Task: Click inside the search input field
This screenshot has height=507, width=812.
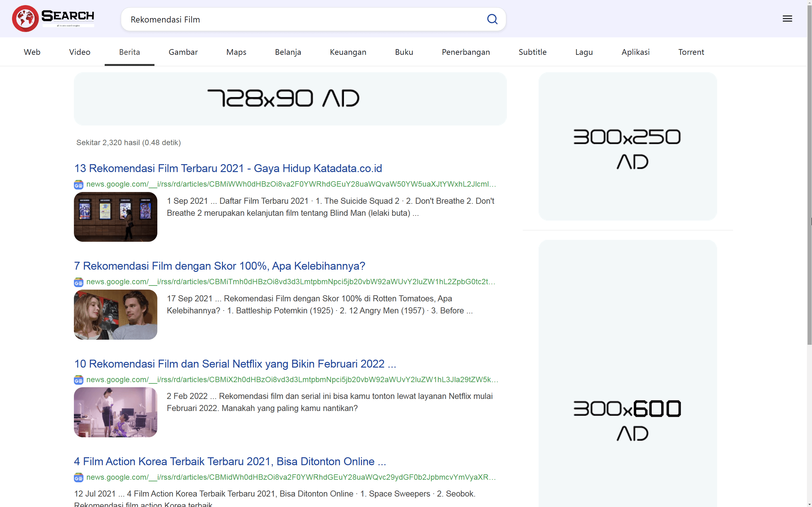Action: point(302,19)
